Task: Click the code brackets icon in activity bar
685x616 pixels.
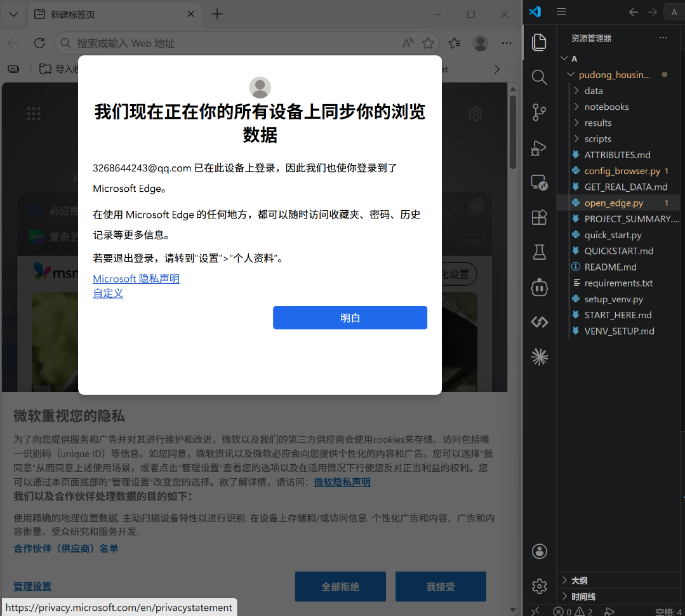Action: (539, 322)
